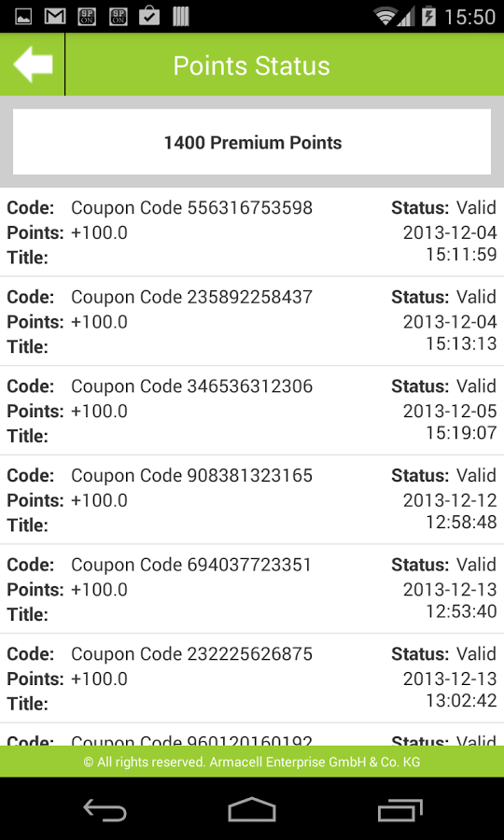Tap the Android back navigation button
Image resolution: width=504 pixels, height=840 pixels.
tap(105, 809)
